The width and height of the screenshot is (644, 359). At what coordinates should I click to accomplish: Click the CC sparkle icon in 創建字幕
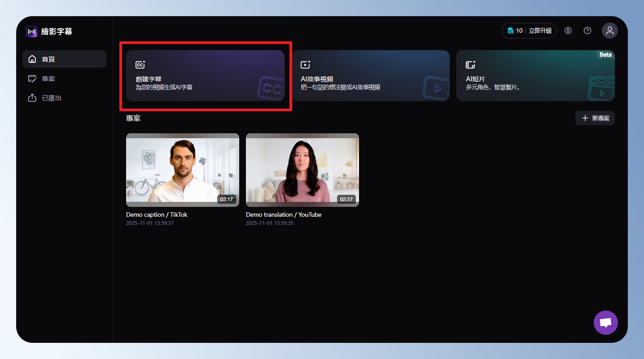pyautogui.click(x=140, y=65)
